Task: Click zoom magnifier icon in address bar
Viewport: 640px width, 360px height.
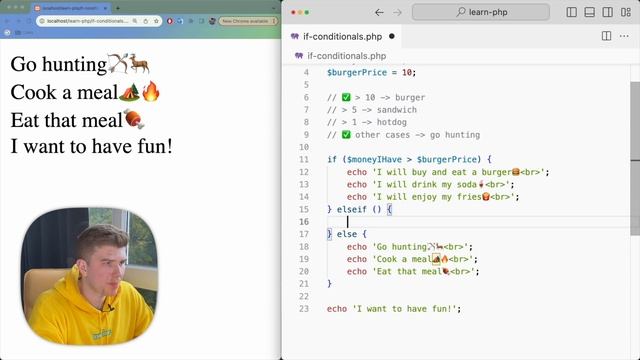Action: coord(135,21)
